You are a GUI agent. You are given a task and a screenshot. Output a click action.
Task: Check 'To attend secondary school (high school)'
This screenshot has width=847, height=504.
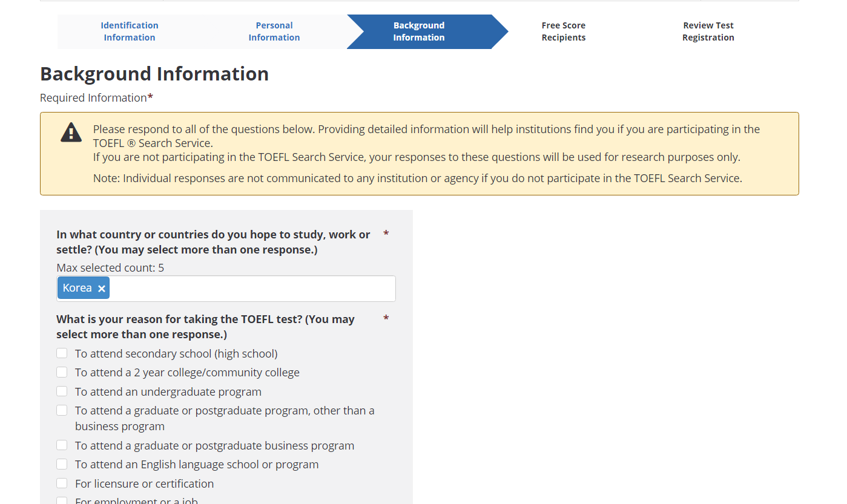click(62, 353)
